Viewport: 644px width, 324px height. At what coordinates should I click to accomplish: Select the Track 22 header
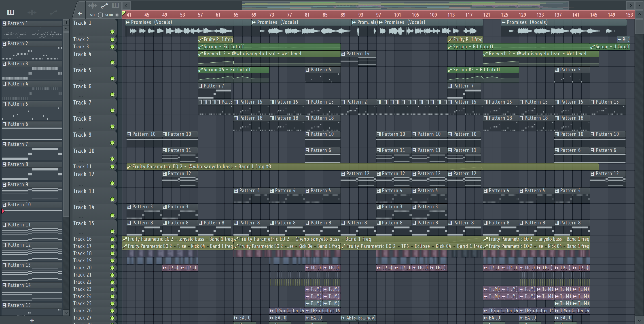[x=95, y=282]
